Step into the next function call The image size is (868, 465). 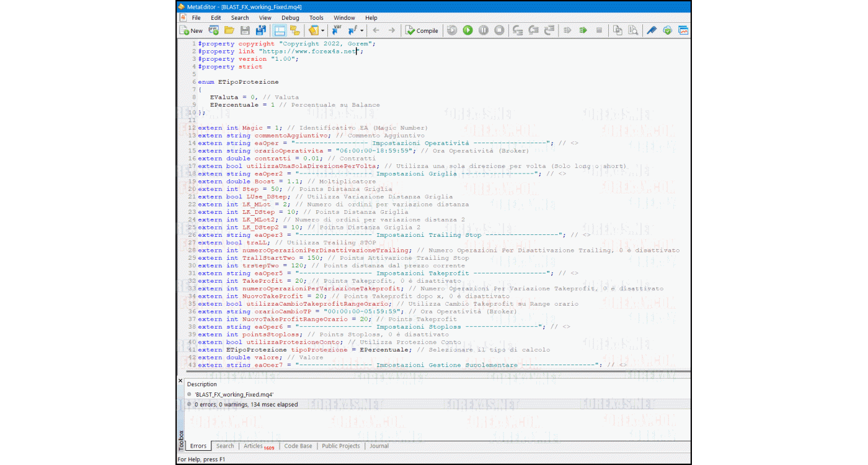[519, 30]
